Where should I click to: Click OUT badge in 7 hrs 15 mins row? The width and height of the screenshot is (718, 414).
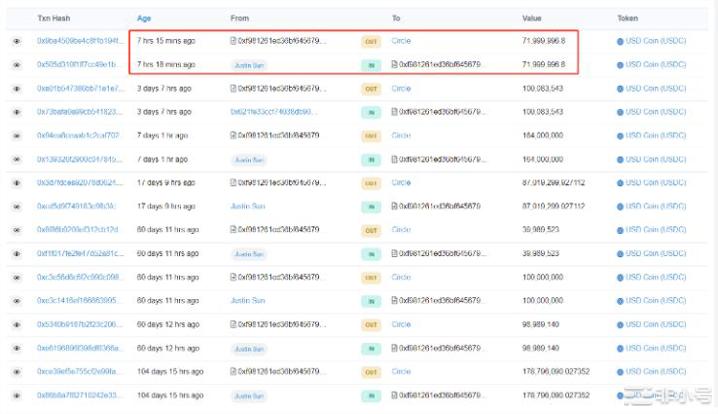(x=371, y=42)
